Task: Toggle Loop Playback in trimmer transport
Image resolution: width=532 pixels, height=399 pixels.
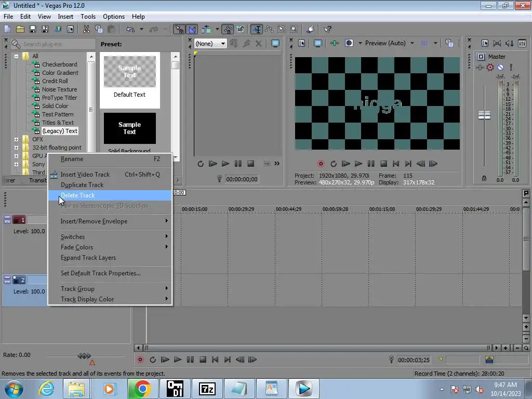Action: click(201, 164)
